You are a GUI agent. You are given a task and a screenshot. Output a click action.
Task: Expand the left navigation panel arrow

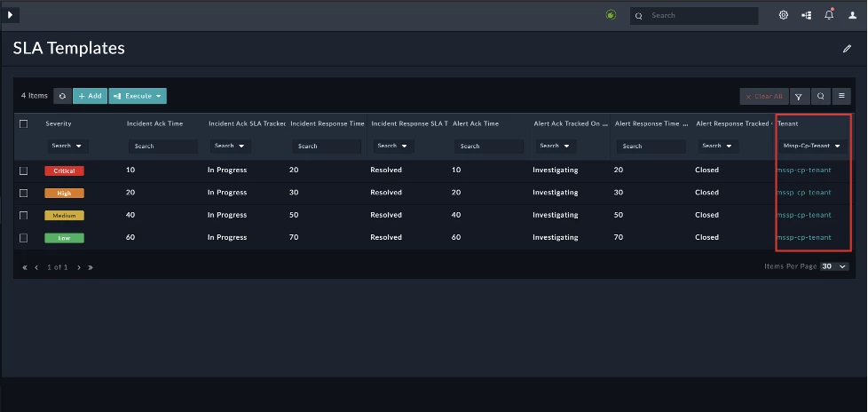(10, 15)
